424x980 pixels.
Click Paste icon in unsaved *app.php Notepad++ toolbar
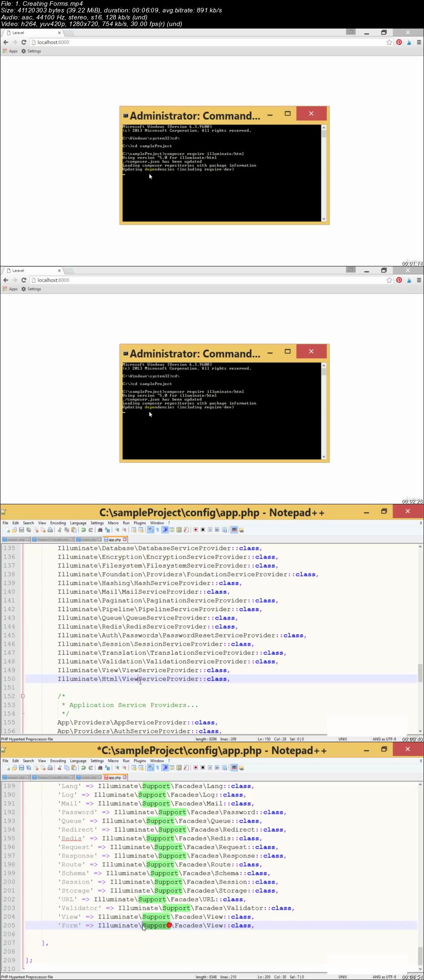tap(74, 767)
